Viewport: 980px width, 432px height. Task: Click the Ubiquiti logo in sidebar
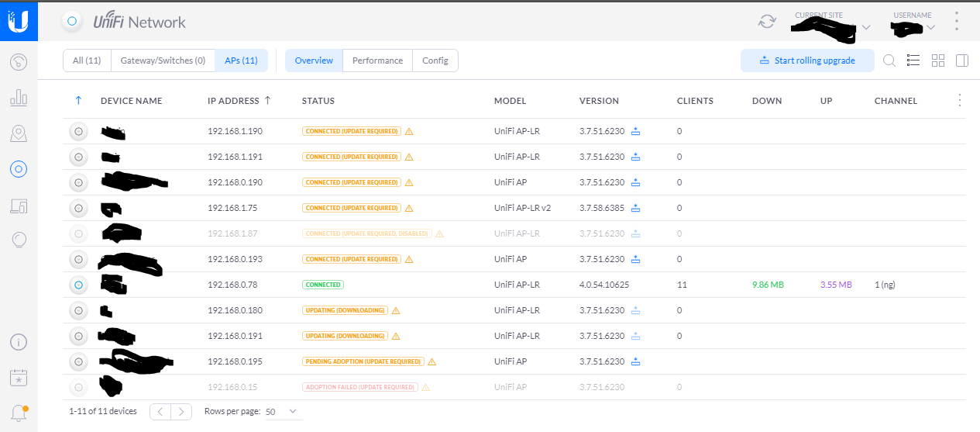tap(19, 21)
